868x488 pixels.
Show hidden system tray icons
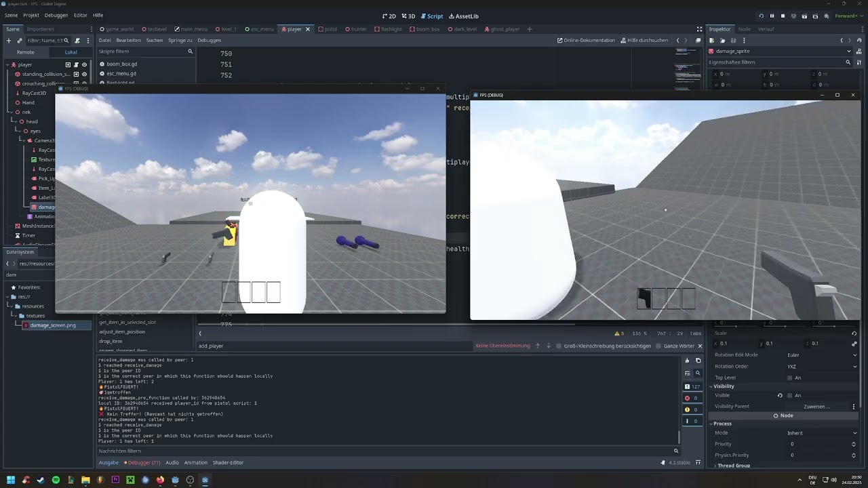click(800, 480)
